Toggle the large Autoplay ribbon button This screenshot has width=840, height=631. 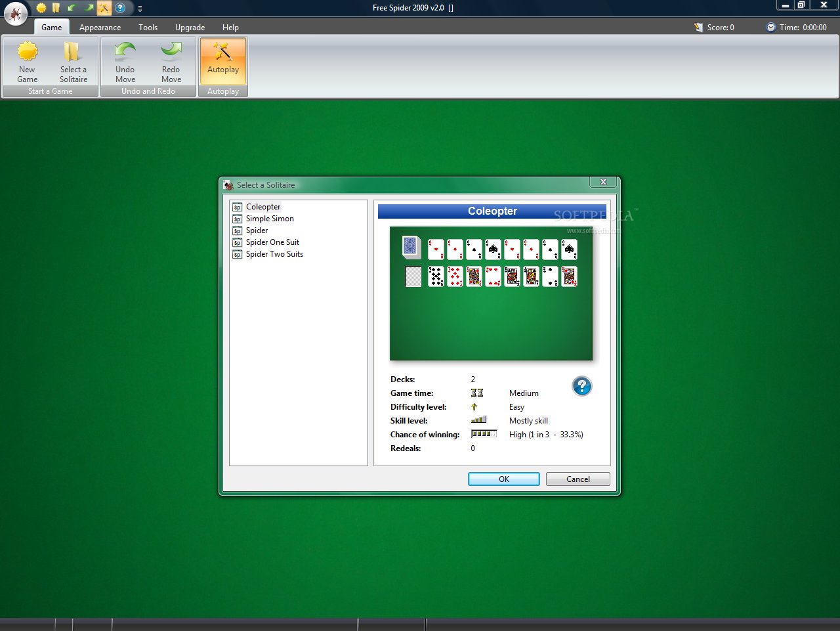pyautogui.click(x=223, y=62)
